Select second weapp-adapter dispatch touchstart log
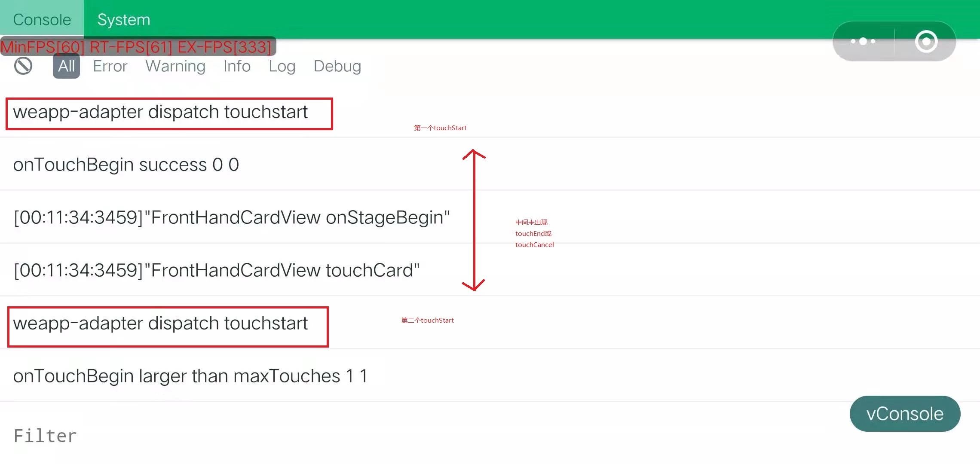Viewport: 980px width, 464px height. pyautogui.click(x=160, y=324)
